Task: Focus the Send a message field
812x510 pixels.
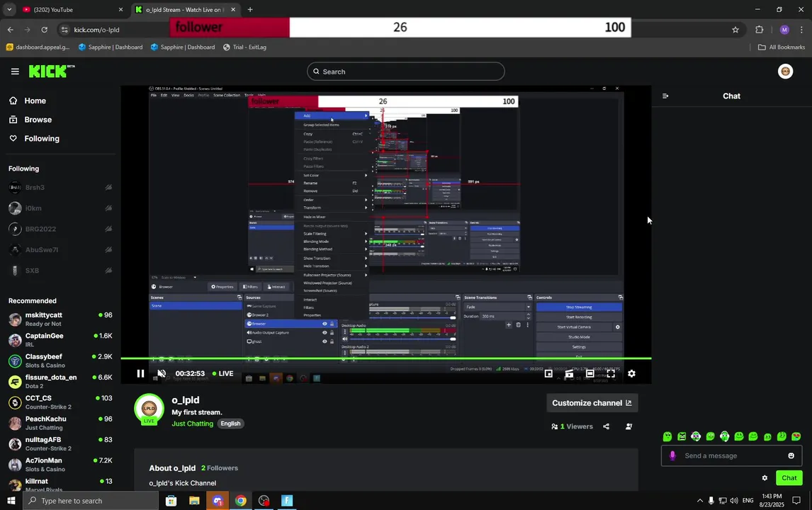Action: tap(731, 455)
